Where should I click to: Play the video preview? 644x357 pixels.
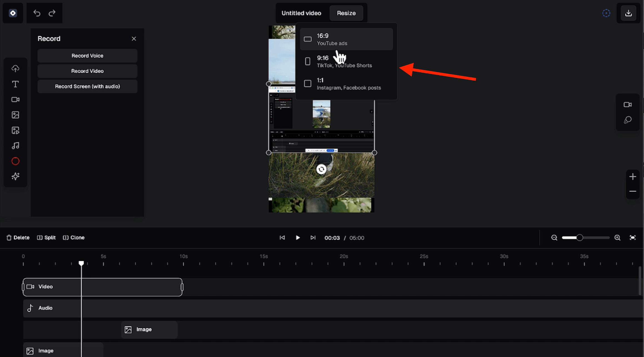click(298, 237)
